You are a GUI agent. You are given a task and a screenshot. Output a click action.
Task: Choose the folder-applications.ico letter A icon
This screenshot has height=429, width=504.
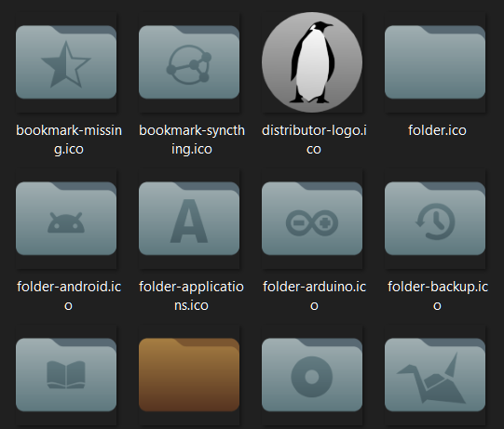[x=189, y=219]
